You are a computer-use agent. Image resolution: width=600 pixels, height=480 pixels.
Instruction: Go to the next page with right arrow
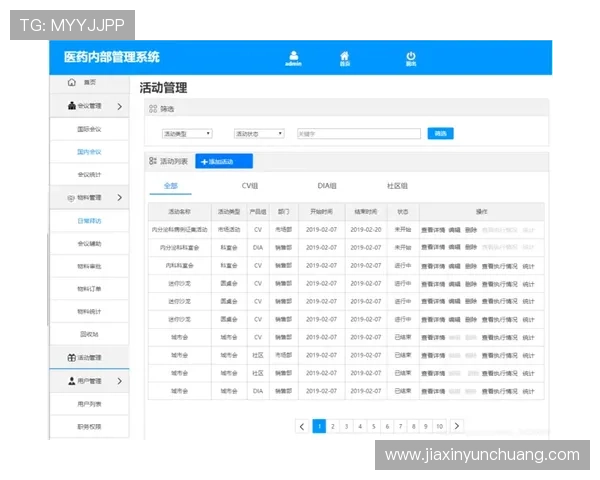[457, 426]
